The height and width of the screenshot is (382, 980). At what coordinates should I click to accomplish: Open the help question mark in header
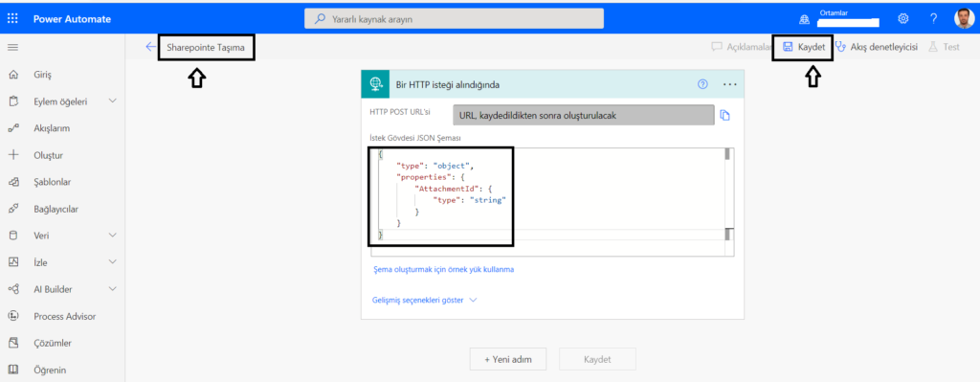point(933,19)
